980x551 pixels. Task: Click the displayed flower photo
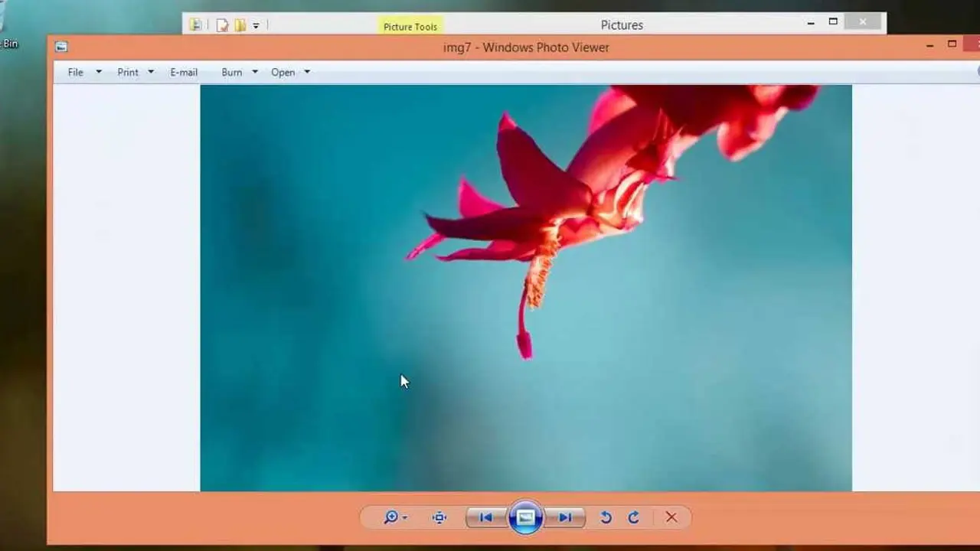click(x=526, y=288)
